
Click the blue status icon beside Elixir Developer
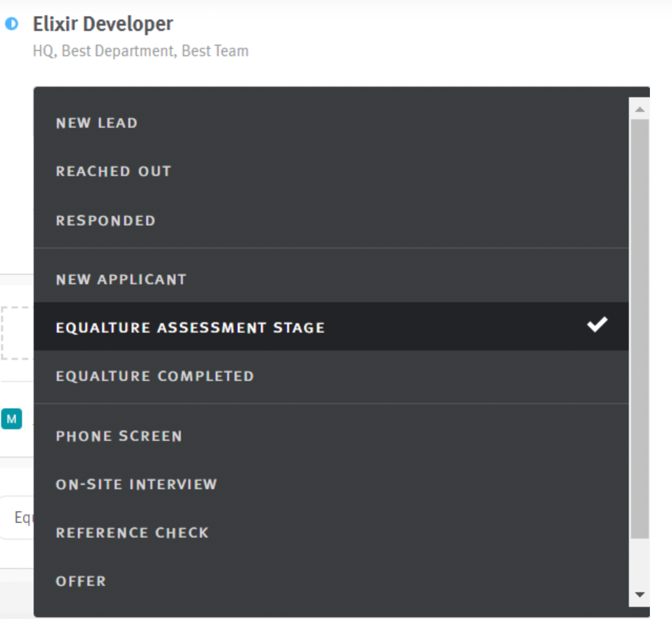[13, 24]
